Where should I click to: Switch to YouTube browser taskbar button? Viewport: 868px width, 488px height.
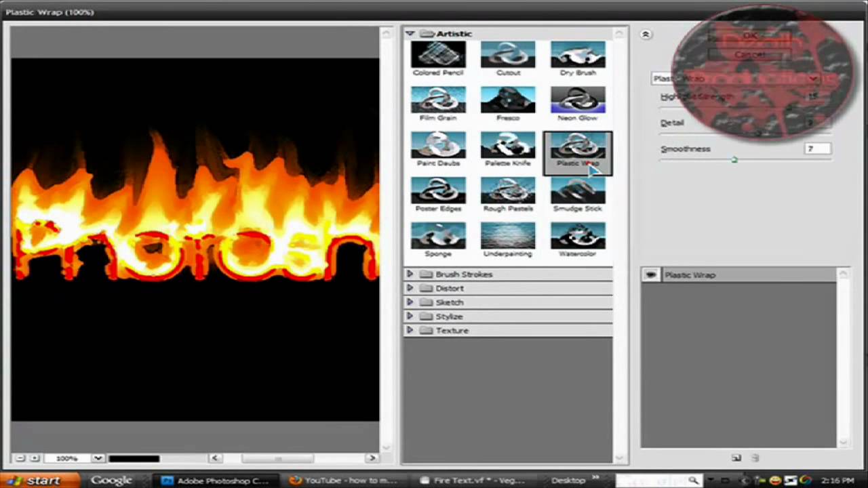click(x=343, y=481)
